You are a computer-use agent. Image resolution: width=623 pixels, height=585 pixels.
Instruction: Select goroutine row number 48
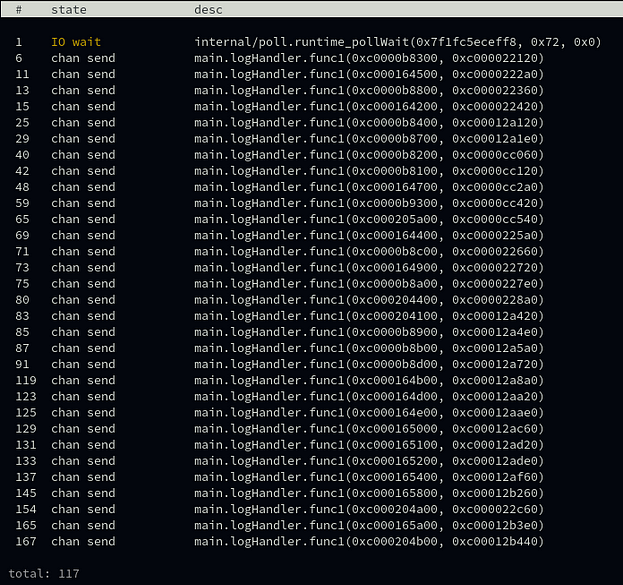(312, 187)
